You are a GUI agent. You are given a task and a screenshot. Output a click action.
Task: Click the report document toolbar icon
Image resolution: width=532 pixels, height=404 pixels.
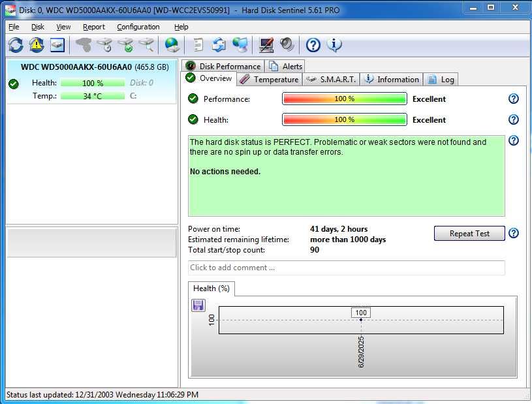pyautogui.click(x=198, y=45)
